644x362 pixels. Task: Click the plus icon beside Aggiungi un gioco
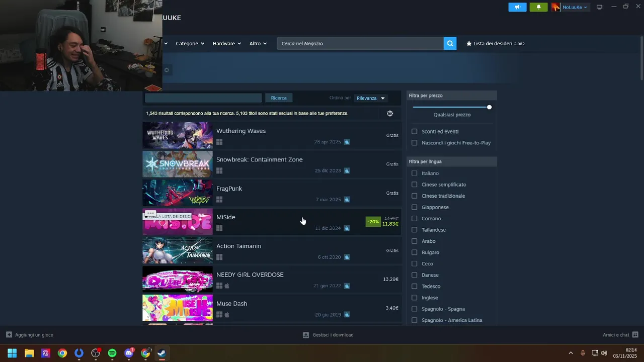click(x=9, y=335)
